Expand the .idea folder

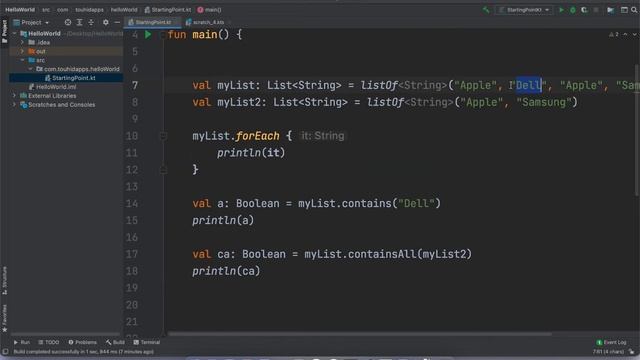(22, 42)
